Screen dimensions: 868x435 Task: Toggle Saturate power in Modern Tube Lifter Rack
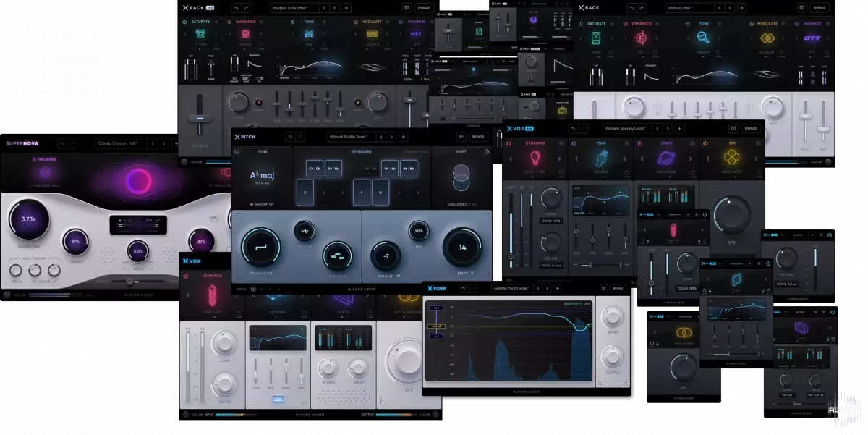pyautogui.click(x=186, y=22)
